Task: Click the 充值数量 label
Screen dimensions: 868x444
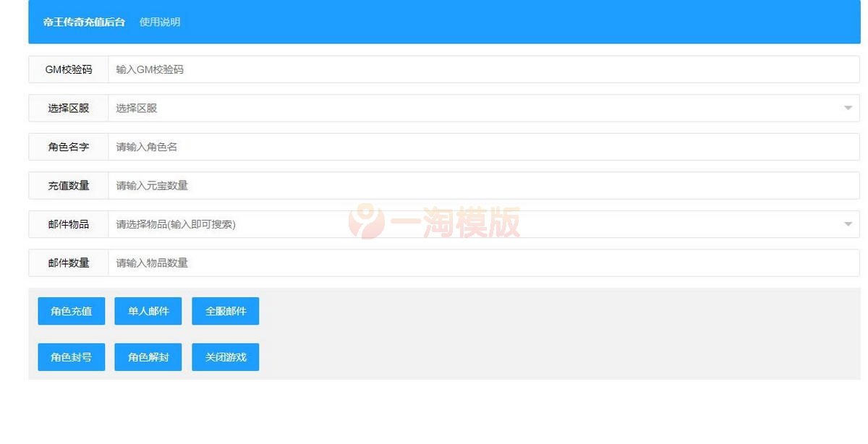Action: click(x=67, y=185)
